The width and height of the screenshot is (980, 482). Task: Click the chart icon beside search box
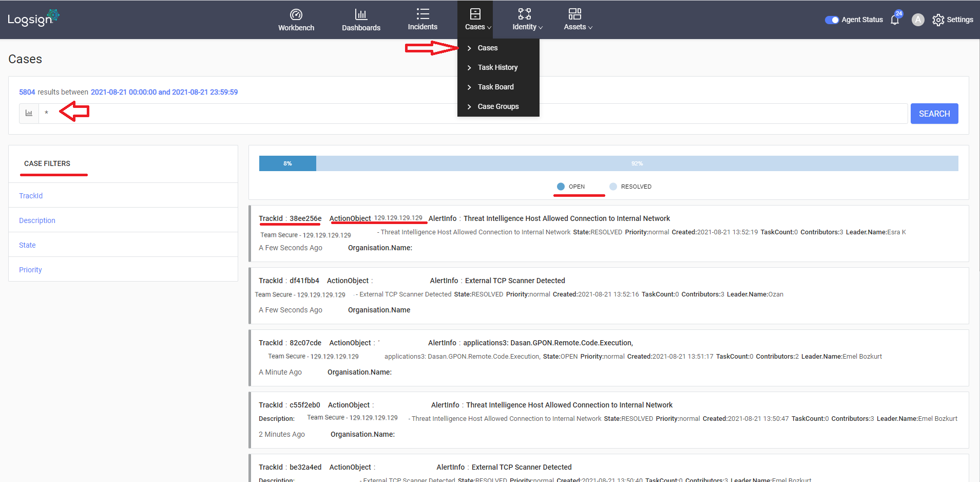[x=29, y=113]
